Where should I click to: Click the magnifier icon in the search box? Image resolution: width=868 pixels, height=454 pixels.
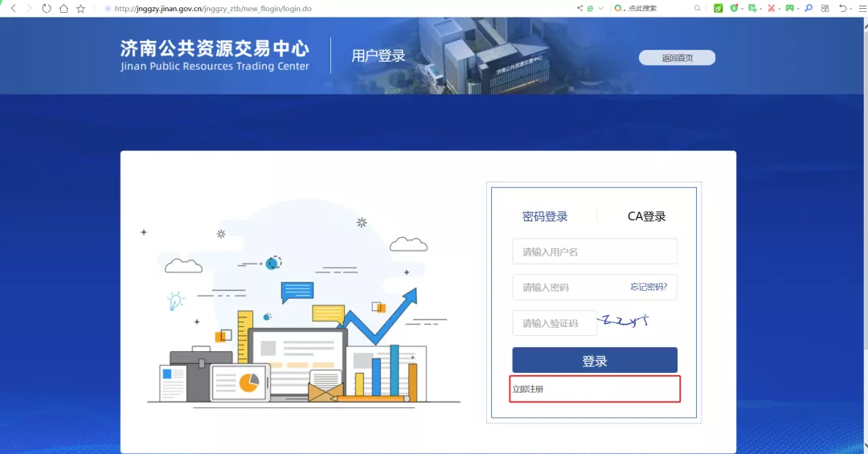[698, 8]
